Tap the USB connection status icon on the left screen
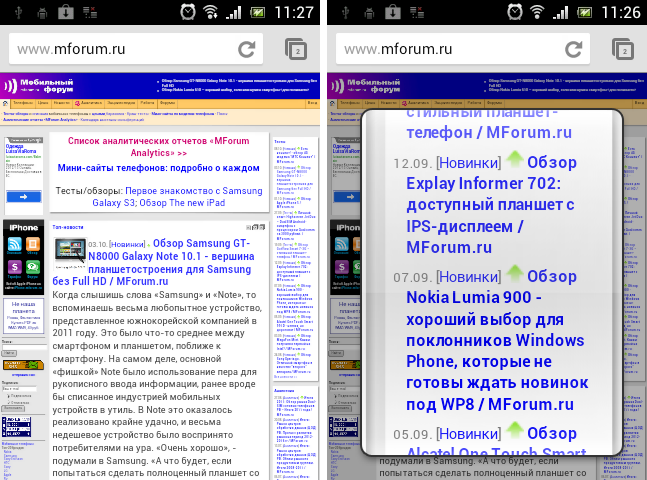Screen dimensions: 647x480 (x=19, y=13)
